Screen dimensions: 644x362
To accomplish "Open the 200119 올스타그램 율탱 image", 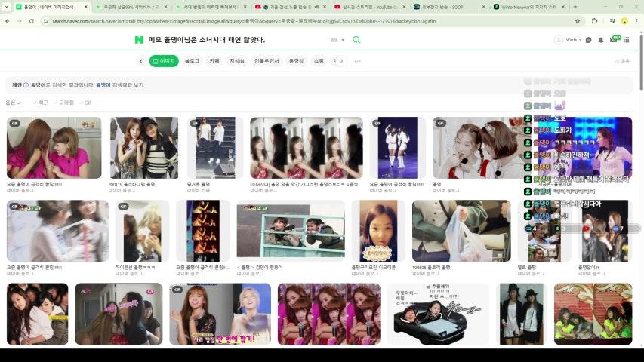I will point(144,148).
